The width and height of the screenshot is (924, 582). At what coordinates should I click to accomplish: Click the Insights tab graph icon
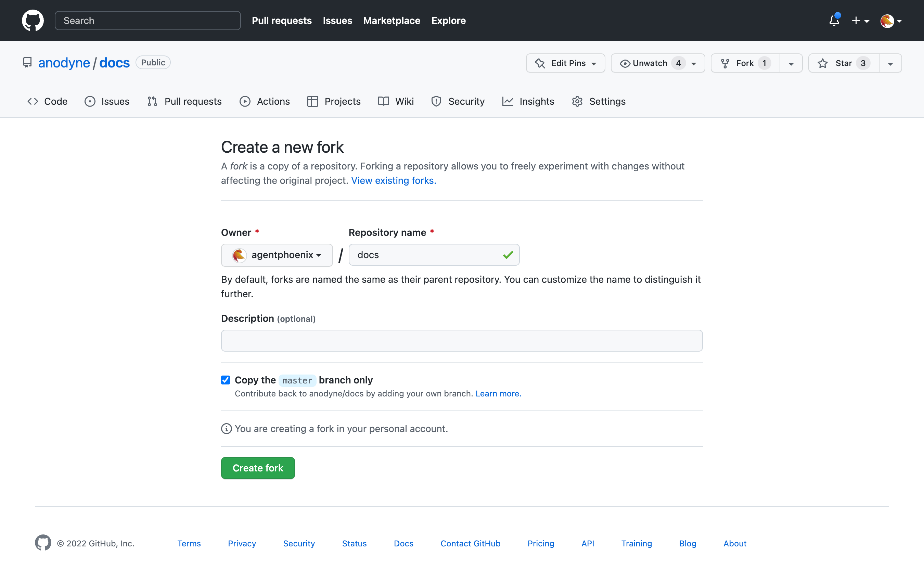pyautogui.click(x=508, y=101)
